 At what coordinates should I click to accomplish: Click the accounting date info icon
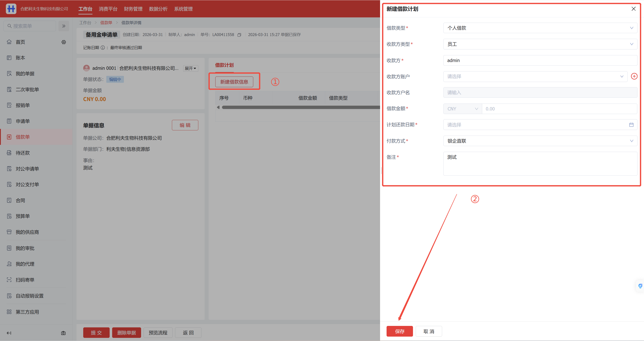(103, 48)
